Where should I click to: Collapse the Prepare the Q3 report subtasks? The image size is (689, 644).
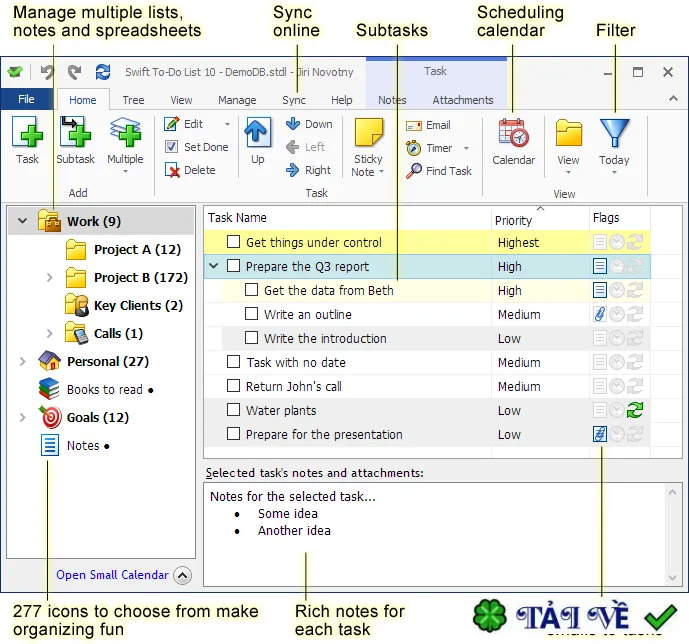coord(214,266)
